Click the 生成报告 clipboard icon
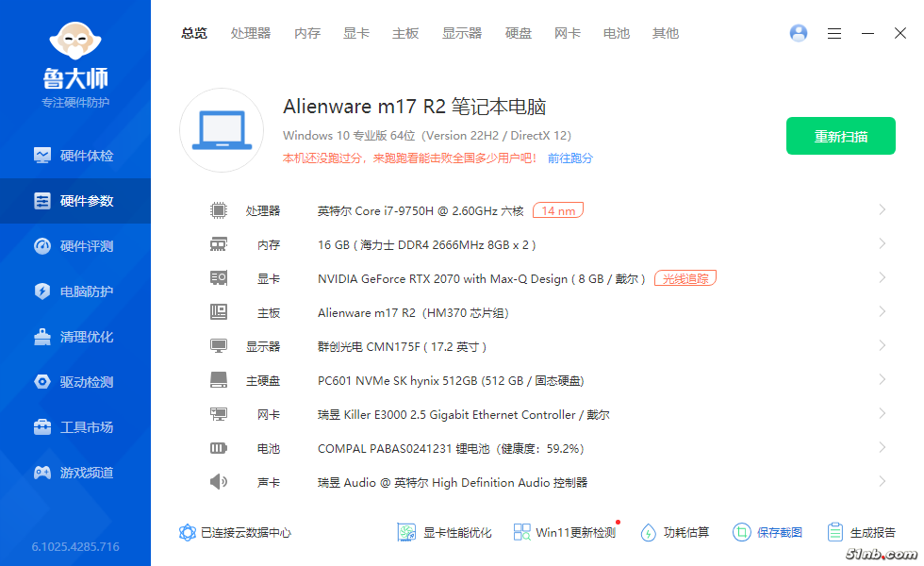The height and width of the screenshot is (566, 924). (x=835, y=532)
